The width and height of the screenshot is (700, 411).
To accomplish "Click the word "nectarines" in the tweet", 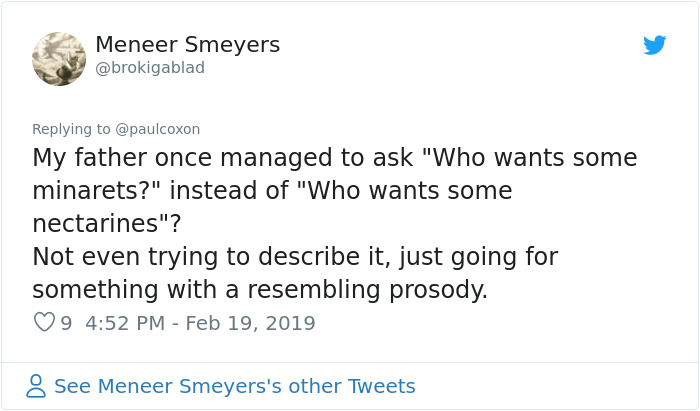I will (x=100, y=224).
